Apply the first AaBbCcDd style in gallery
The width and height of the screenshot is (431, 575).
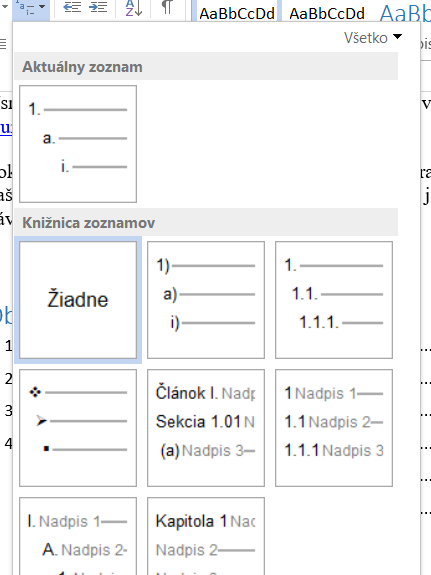tap(237, 11)
